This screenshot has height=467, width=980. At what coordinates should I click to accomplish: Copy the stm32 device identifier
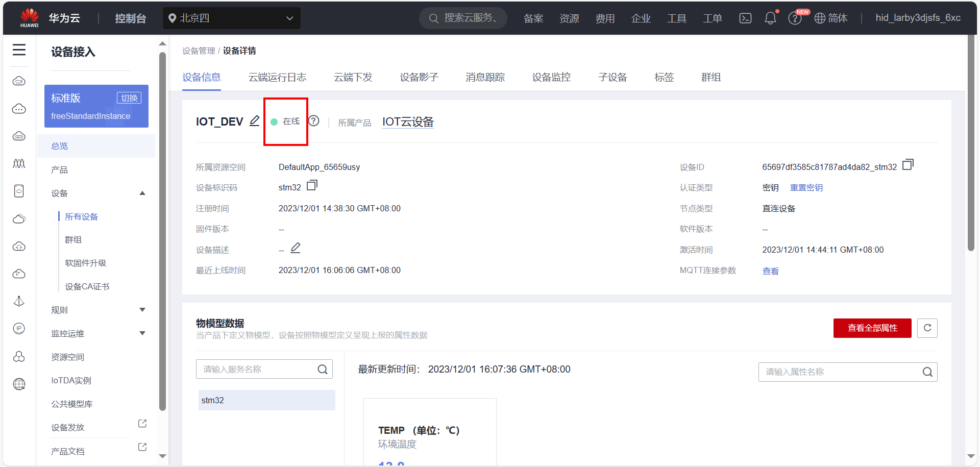tap(312, 185)
